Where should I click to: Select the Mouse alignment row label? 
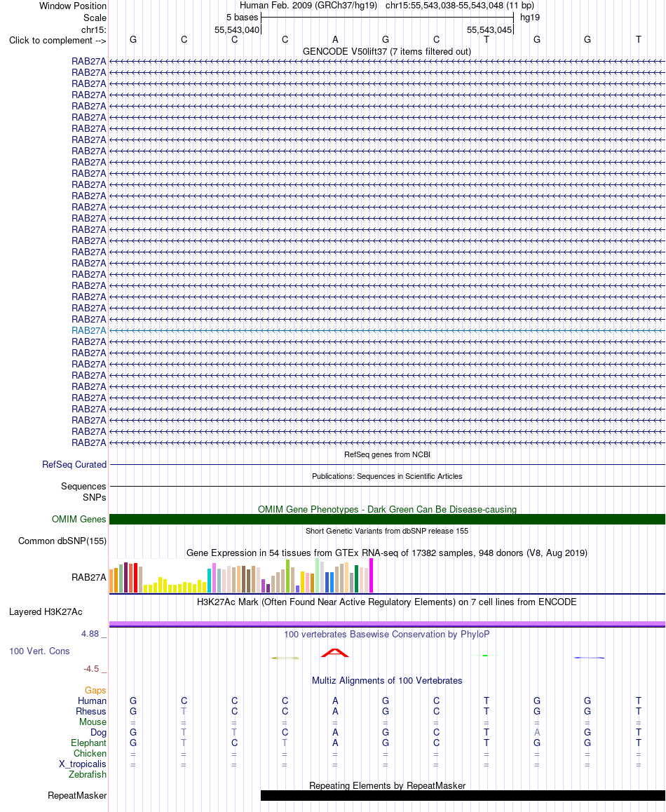coord(93,722)
